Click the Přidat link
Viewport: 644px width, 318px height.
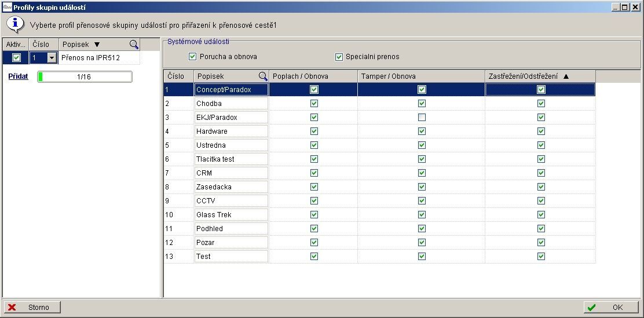pos(18,76)
